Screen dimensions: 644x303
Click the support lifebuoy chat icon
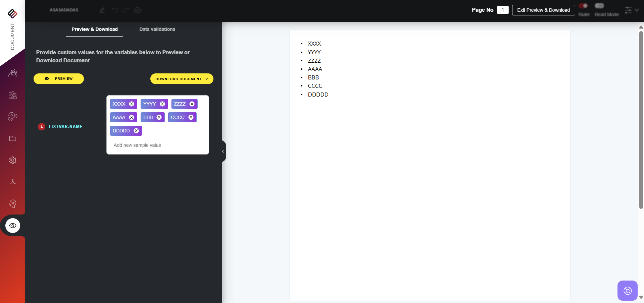click(627, 291)
